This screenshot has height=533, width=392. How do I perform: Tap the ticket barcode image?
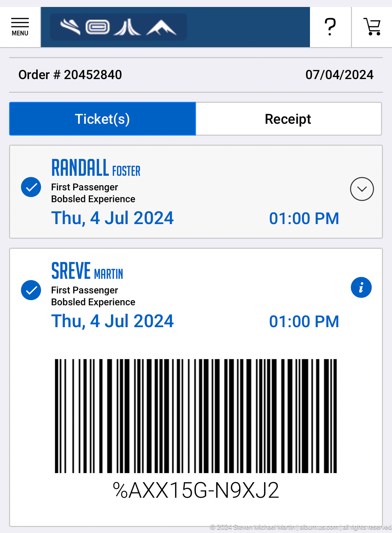pyautogui.click(x=196, y=416)
